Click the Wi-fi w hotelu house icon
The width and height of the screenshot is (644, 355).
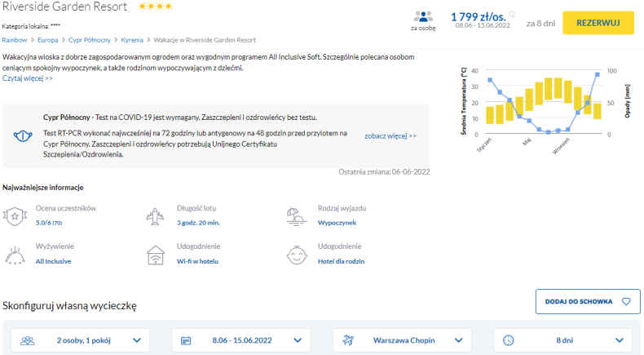(x=157, y=254)
